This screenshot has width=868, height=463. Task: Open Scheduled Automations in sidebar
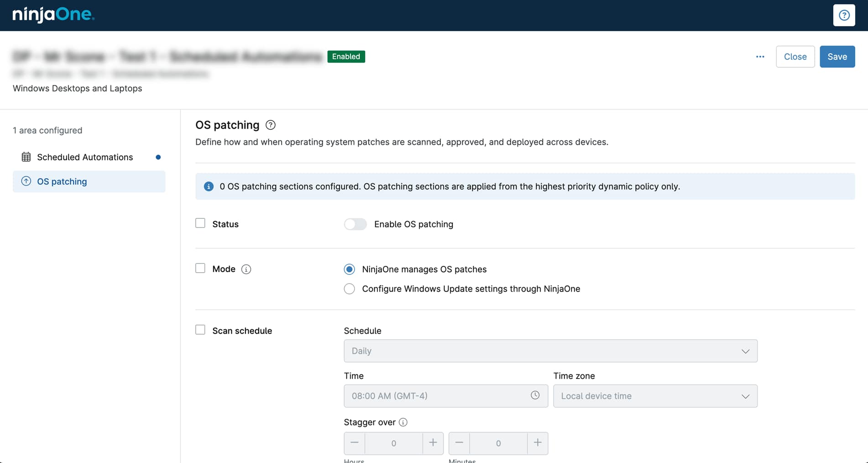(x=85, y=157)
